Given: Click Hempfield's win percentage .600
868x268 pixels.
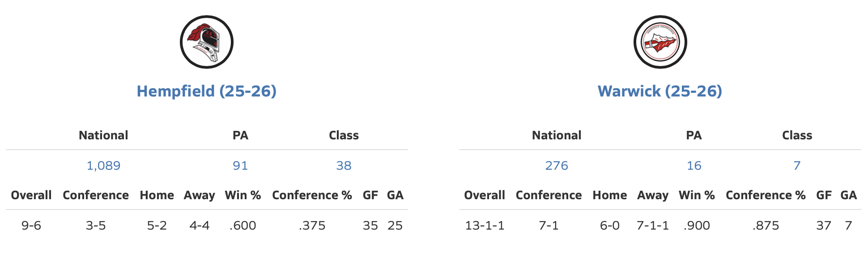Looking at the screenshot, I should pos(243,226).
